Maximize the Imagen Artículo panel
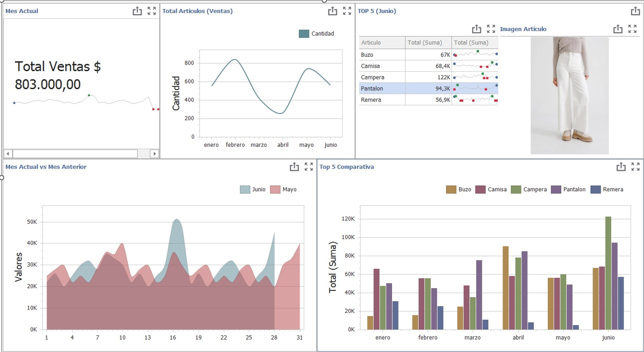 pyautogui.click(x=632, y=29)
